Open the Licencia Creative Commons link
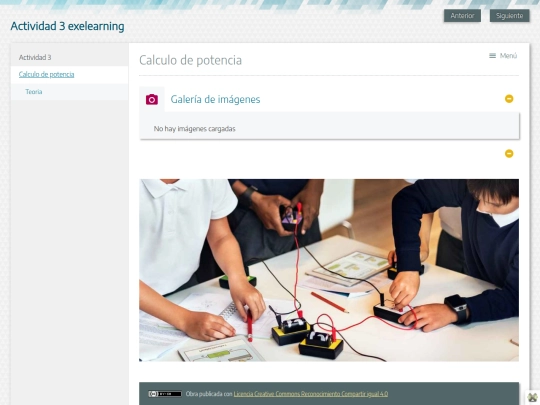The height and width of the screenshot is (405, 540). click(311, 394)
